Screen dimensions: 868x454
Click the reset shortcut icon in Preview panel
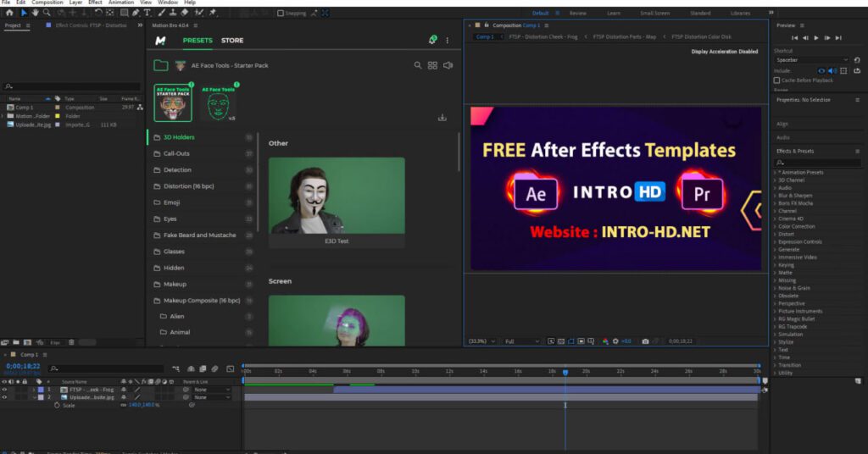[x=857, y=60]
